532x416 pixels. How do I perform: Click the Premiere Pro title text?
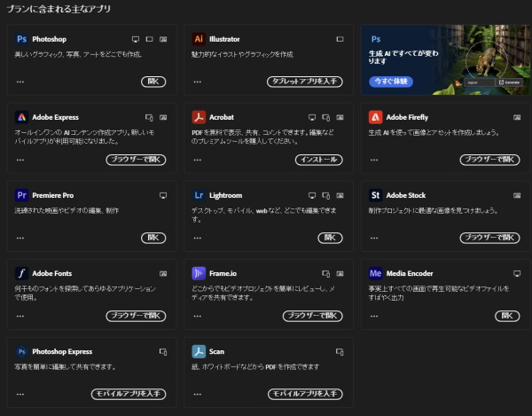(x=53, y=195)
